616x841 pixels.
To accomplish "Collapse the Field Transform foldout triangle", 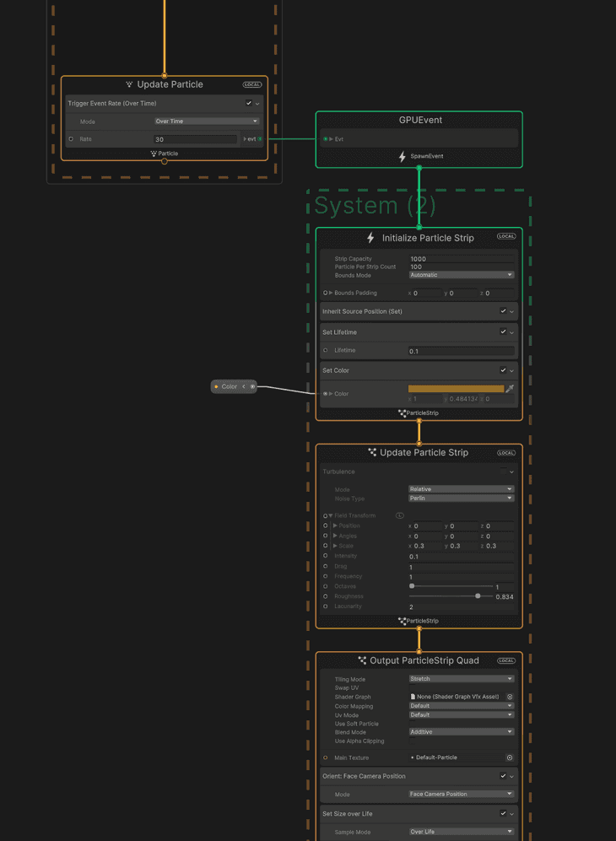I will (x=331, y=515).
